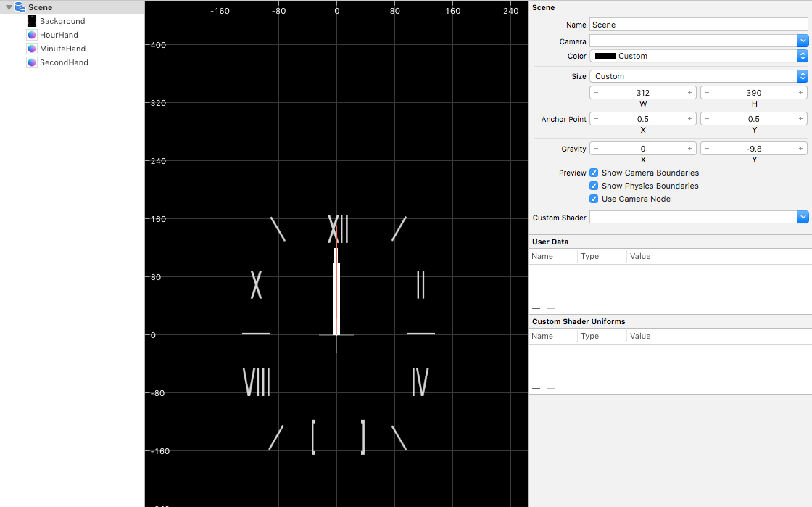
Task: Open the Camera dropdown
Action: (803, 41)
